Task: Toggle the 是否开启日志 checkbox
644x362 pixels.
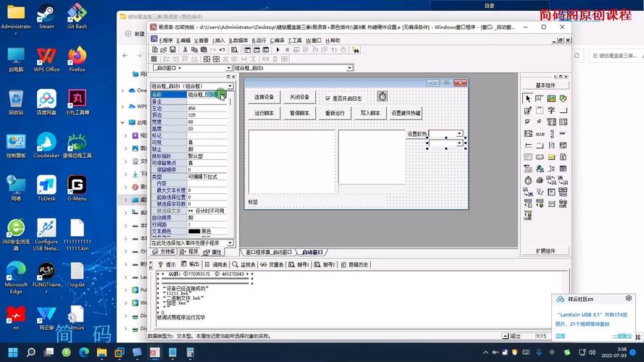Action: tap(327, 98)
